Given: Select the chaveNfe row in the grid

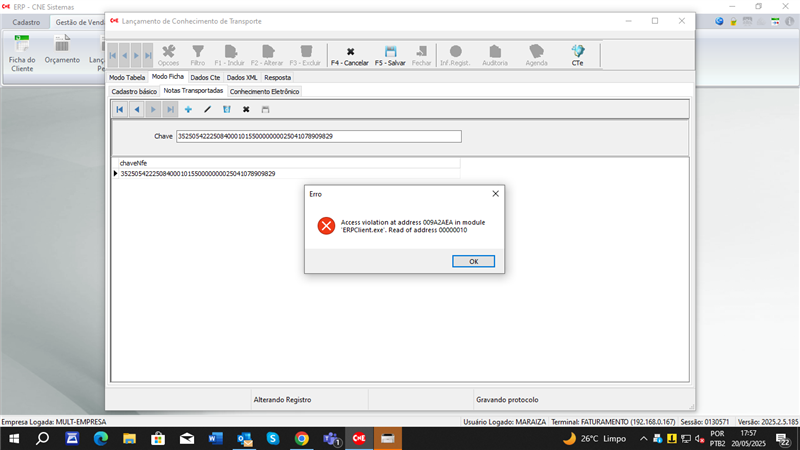Looking at the screenshot, I should click(x=197, y=174).
